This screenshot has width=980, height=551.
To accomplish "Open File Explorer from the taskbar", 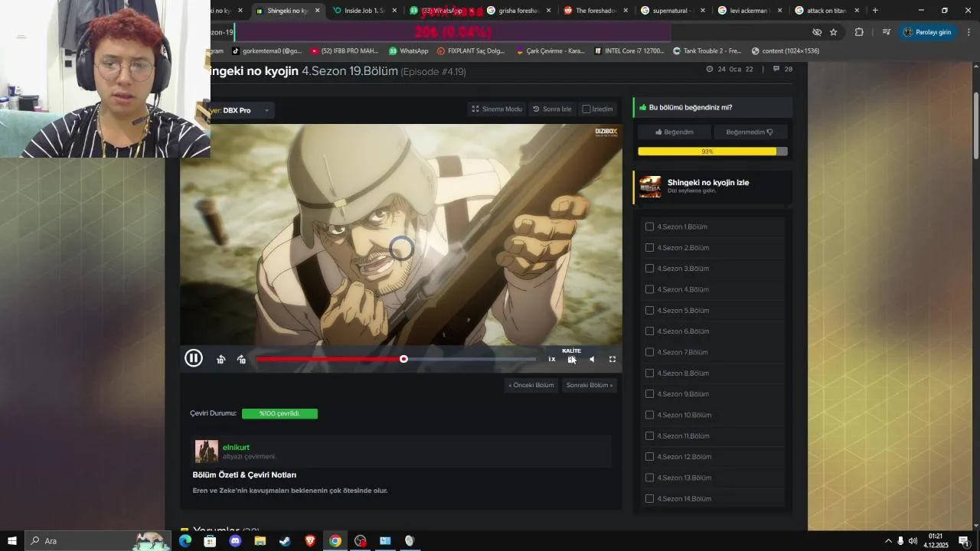I will pyautogui.click(x=260, y=541).
